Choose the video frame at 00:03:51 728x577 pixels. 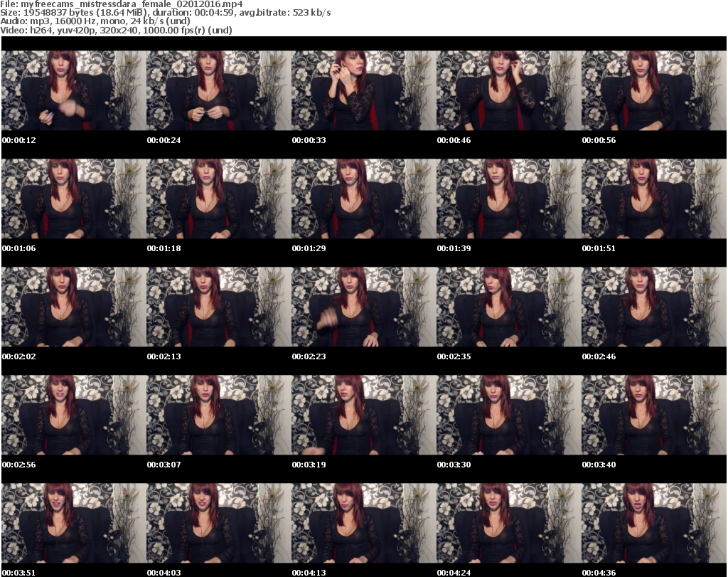(x=74, y=524)
